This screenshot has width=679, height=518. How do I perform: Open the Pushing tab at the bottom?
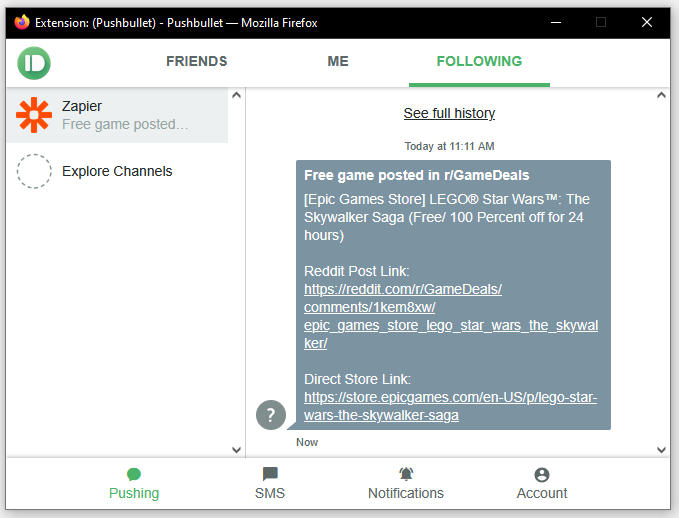click(x=134, y=484)
